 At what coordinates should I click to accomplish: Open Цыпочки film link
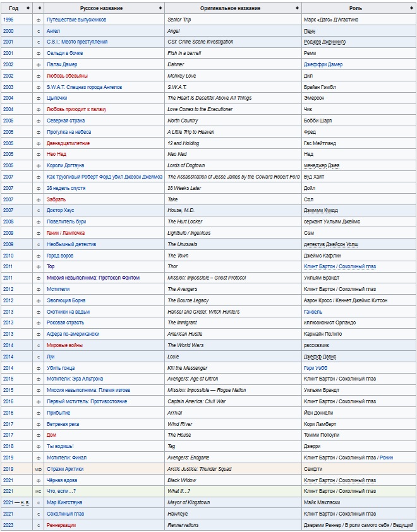coord(57,98)
